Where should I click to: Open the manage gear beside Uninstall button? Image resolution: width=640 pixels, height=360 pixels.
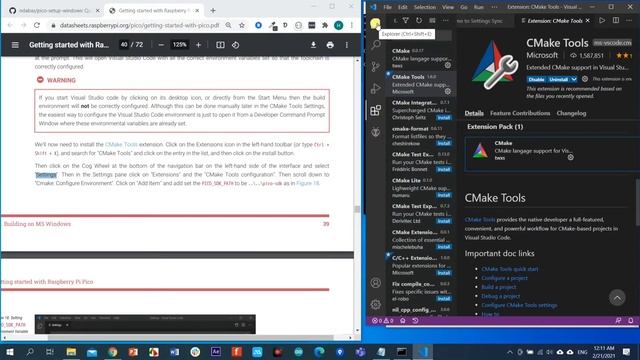(585, 79)
